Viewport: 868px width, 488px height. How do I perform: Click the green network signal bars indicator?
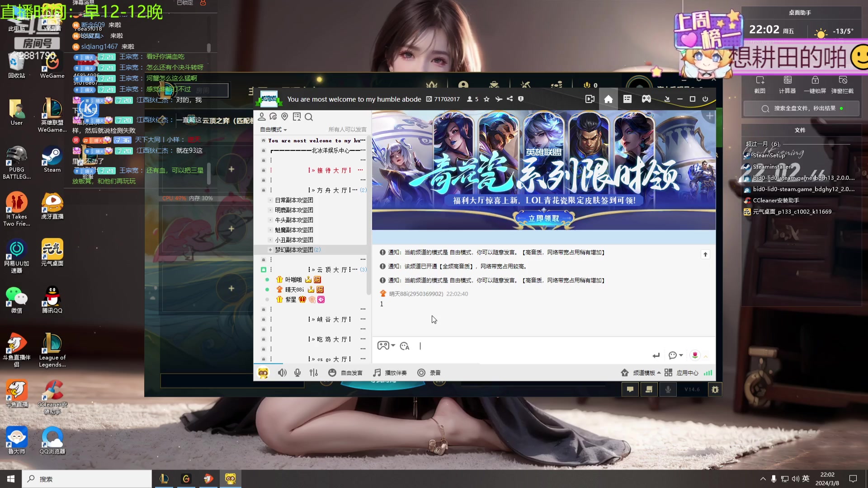(708, 372)
